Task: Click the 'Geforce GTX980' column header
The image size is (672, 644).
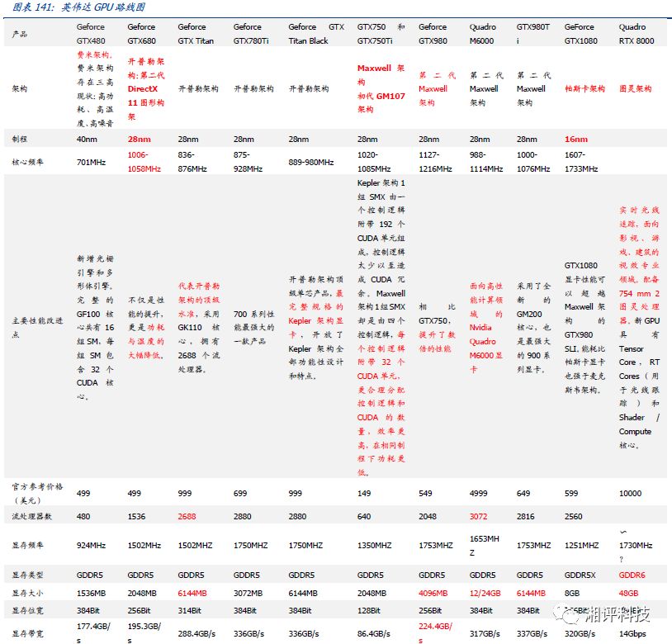Action: (433, 34)
